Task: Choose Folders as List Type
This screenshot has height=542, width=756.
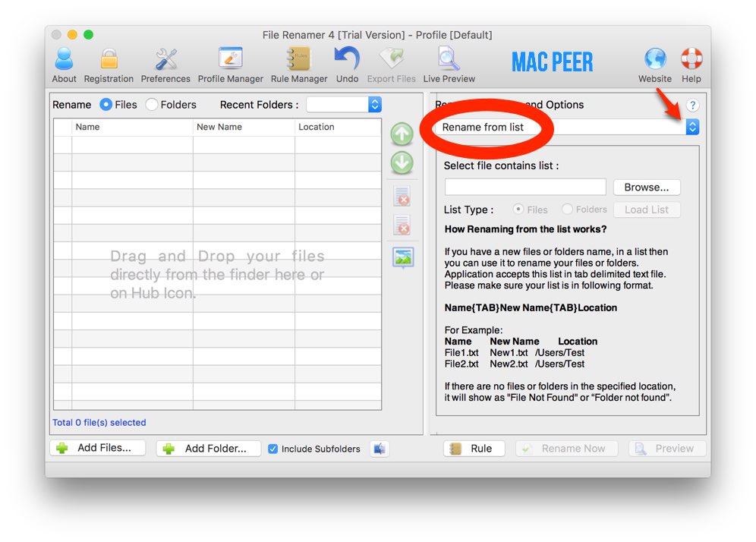Action: coord(567,210)
